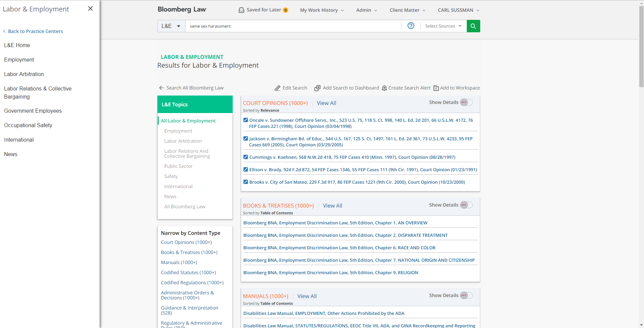The image size is (644, 328).
Task: Close the Labor & Employment side panel
Action: click(x=90, y=9)
